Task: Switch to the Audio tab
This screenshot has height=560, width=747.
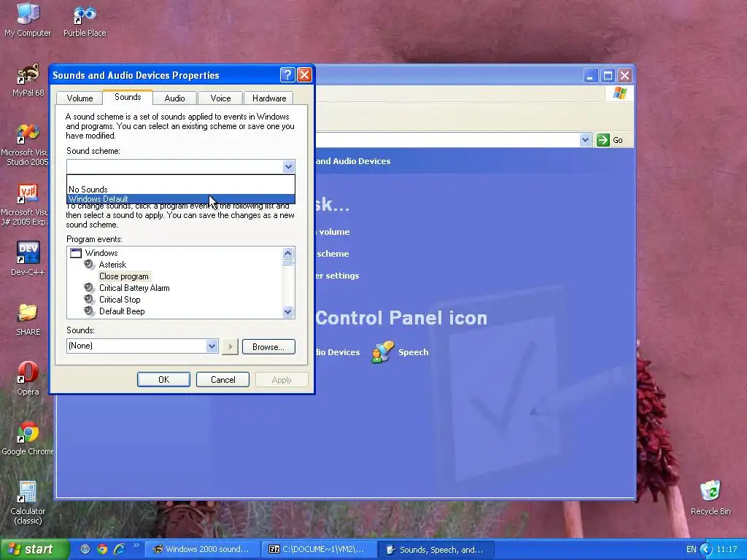Action: [174, 98]
